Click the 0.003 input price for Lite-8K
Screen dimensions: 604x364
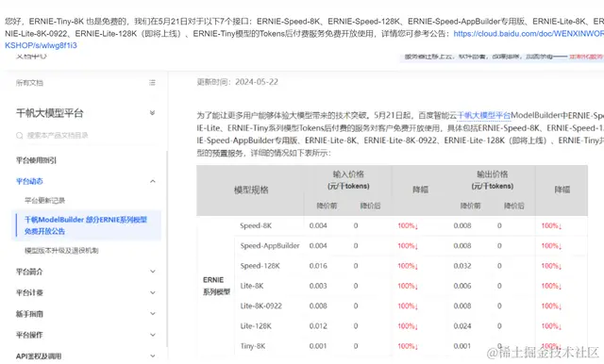click(x=318, y=286)
